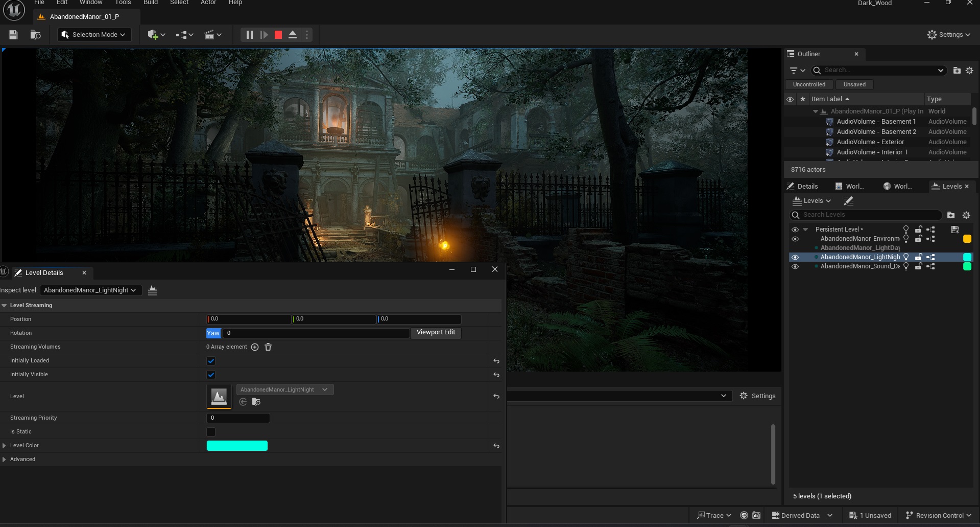This screenshot has height=527, width=980.
Task: Stop the play session with the red square
Action: [x=278, y=35]
